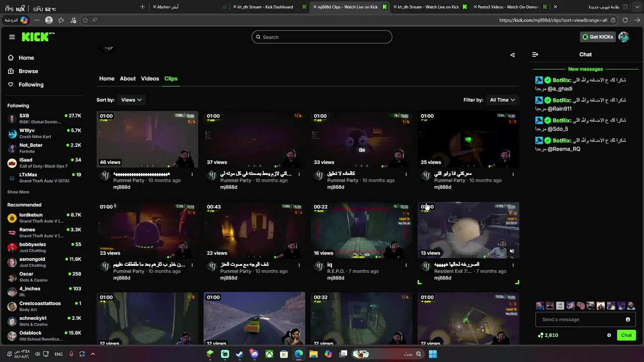Click New messages chat divider
Image resolution: width=644 pixels, height=362 pixels.
585,69
